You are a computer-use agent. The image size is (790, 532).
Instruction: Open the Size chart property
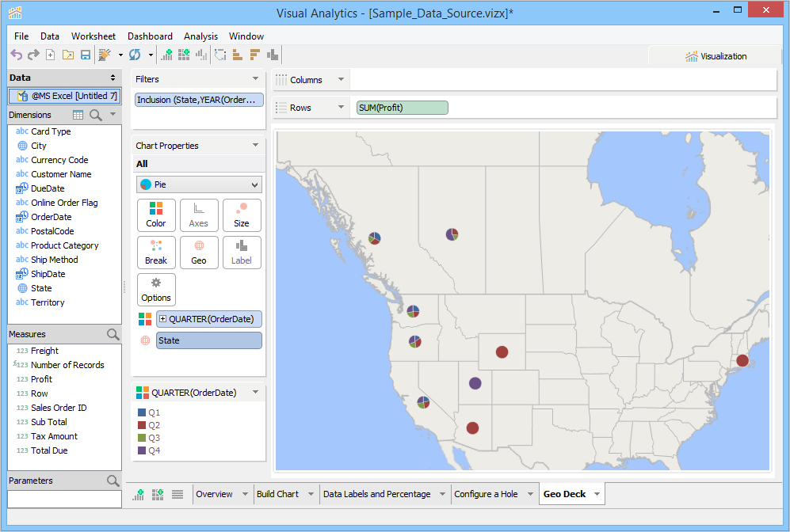[242, 215]
